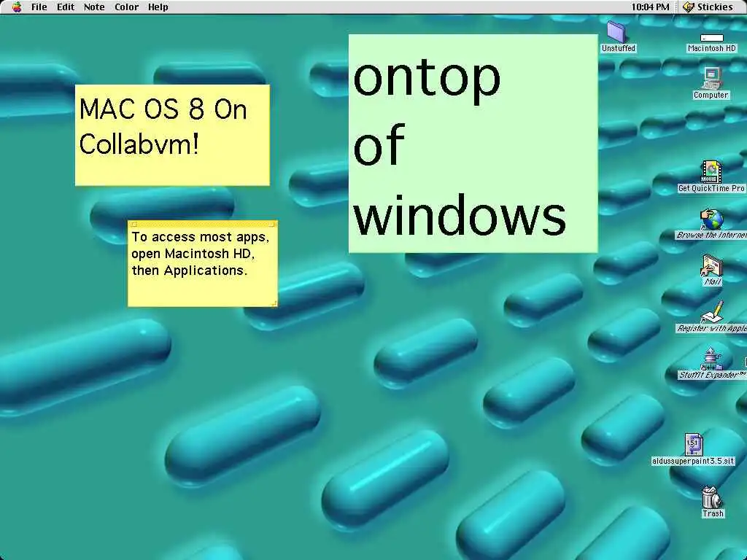This screenshot has height=560, width=747.
Task: Select the Macintosh HD drive icon
Action: click(712, 38)
